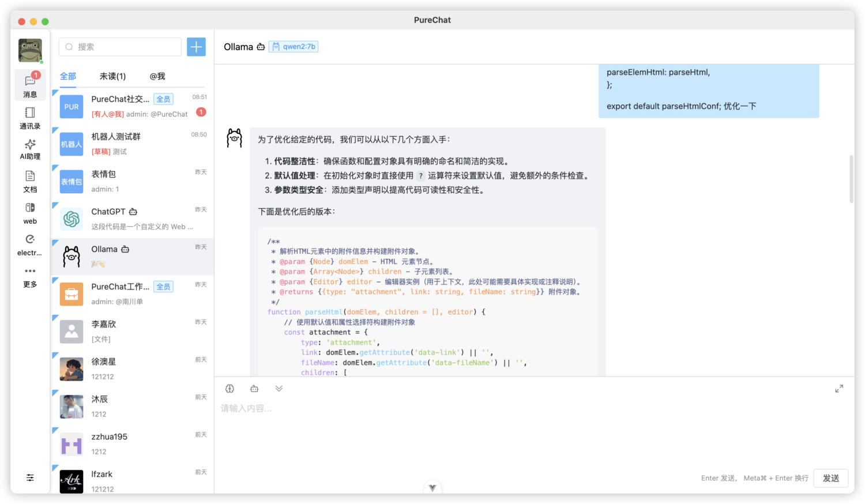This screenshot has height=504, width=865.
Task: Click the [草稿] draft label
Action: coord(101,152)
